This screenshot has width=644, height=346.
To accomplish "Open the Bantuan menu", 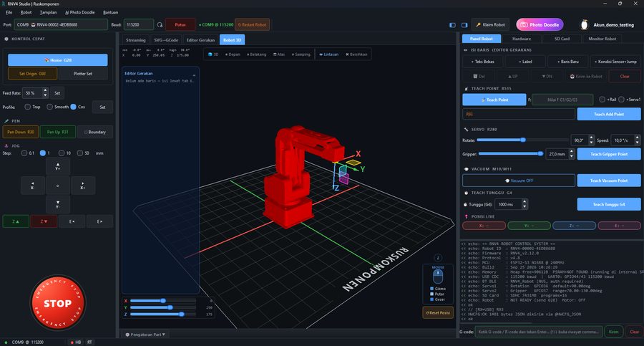I will coord(110,12).
